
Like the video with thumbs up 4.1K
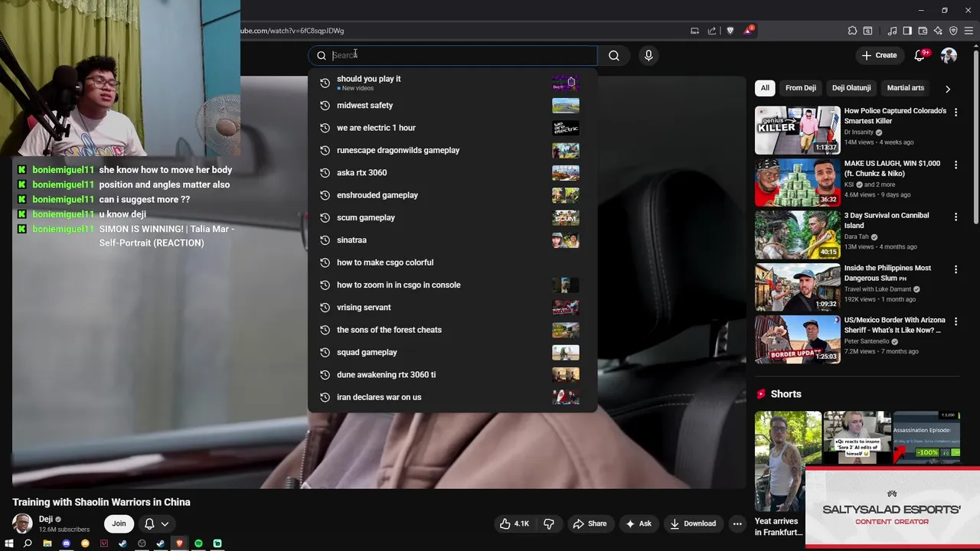tap(514, 523)
